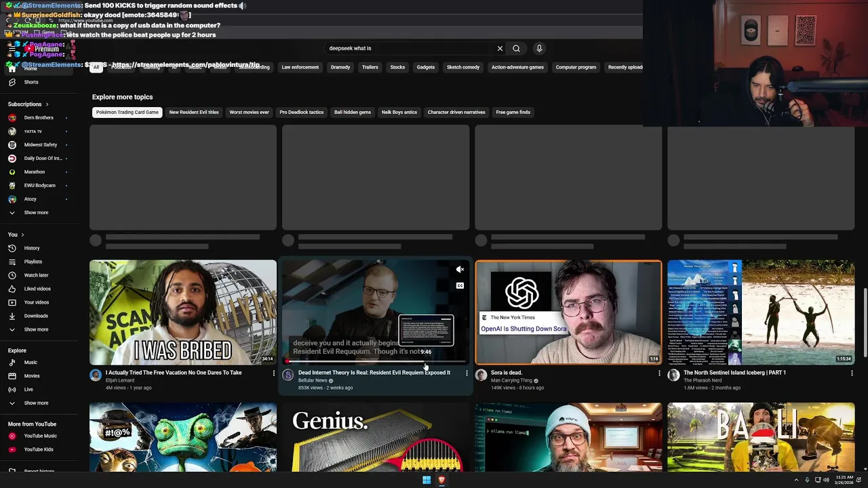Open Music under Explore

[x=31, y=363]
